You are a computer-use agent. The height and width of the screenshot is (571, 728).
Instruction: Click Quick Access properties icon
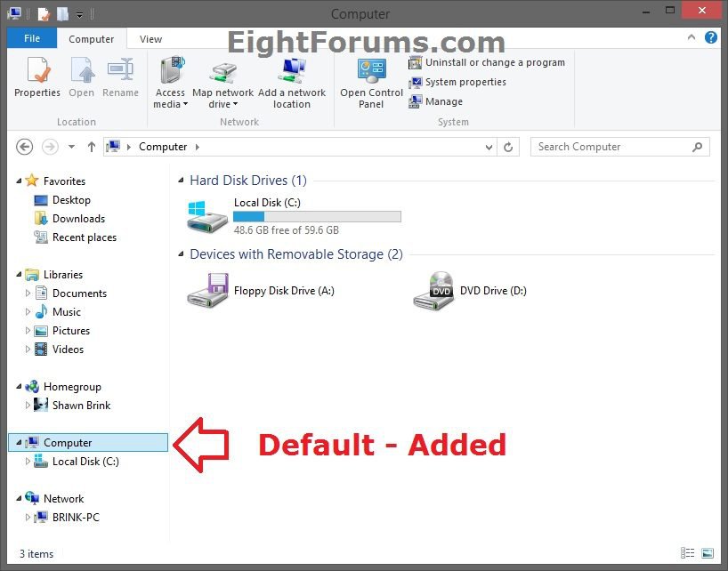pyautogui.click(x=44, y=14)
